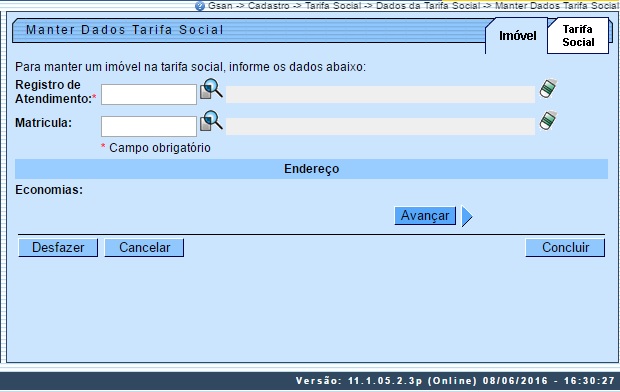
Task: Click the gray Matricula description field
Action: 380,127
